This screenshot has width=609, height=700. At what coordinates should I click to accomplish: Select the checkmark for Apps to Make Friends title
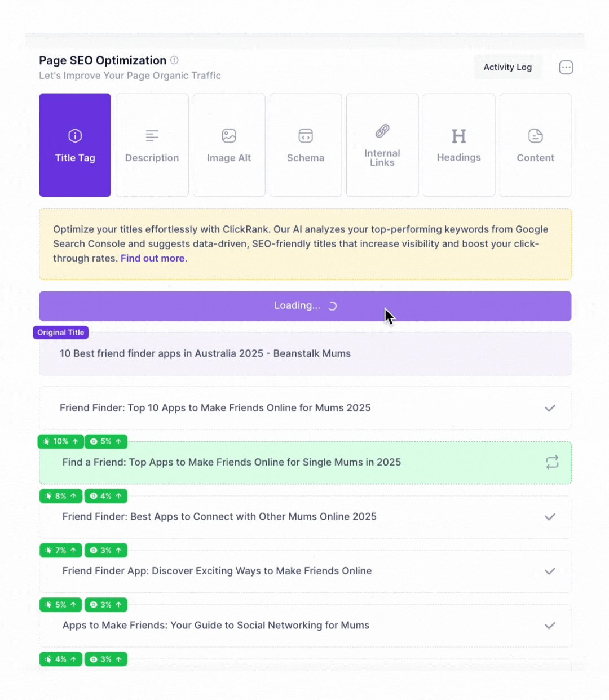(550, 626)
